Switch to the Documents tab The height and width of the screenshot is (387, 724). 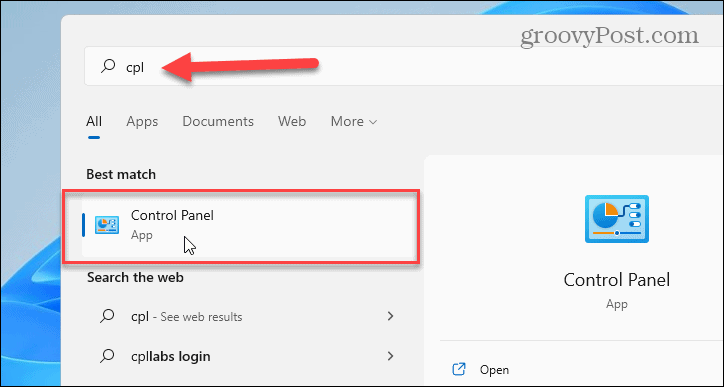point(218,121)
